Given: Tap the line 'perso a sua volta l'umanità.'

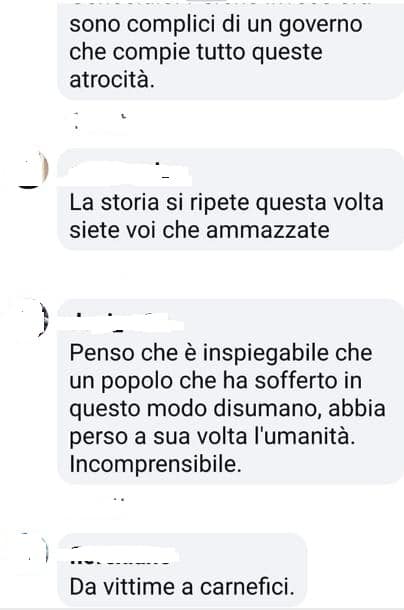Looking at the screenshot, I should 212,436.
